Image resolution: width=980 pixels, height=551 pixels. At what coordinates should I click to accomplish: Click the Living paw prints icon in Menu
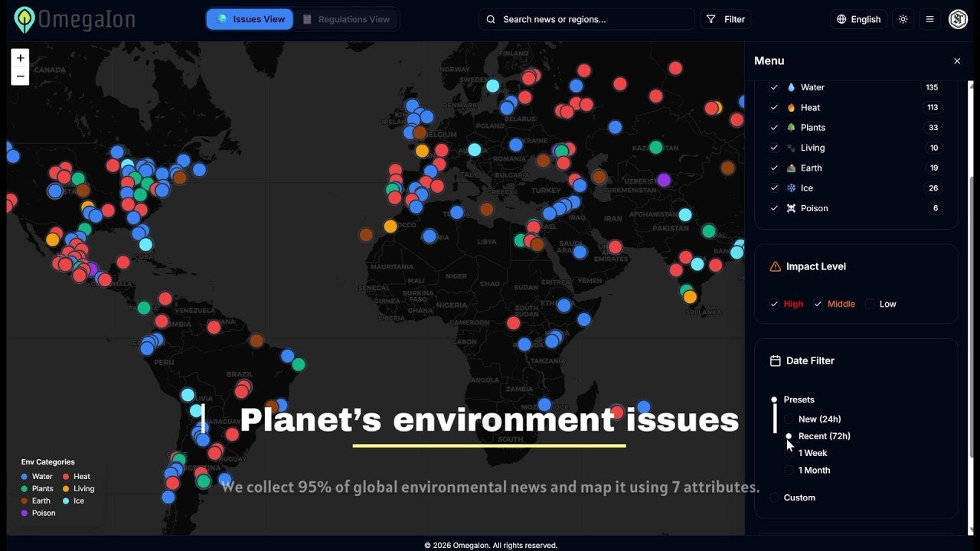tap(792, 148)
